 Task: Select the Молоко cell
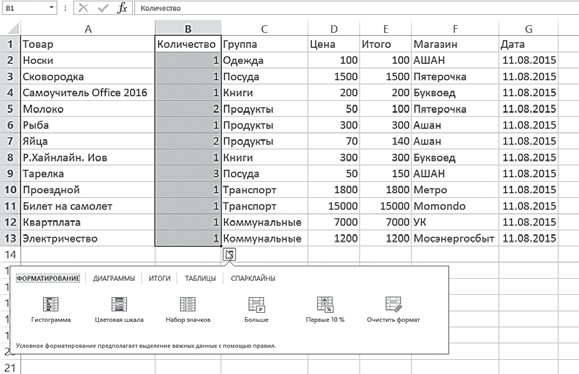(x=88, y=109)
